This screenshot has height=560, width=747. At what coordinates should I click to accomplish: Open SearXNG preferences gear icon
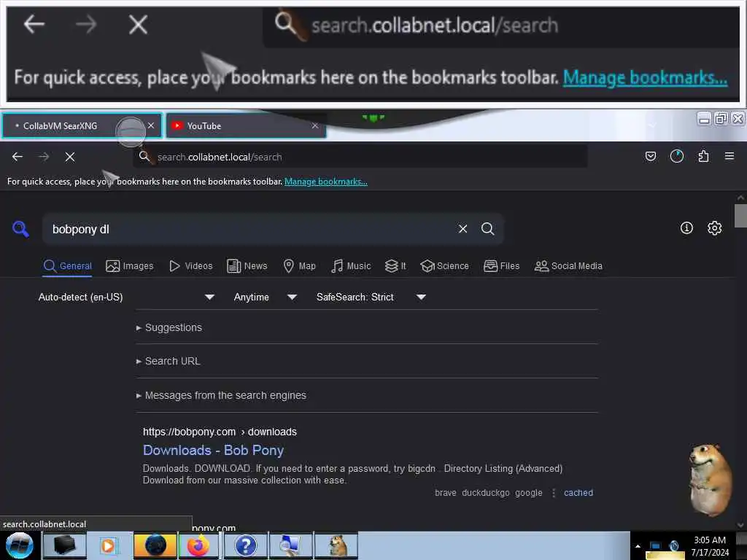click(714, 228)
